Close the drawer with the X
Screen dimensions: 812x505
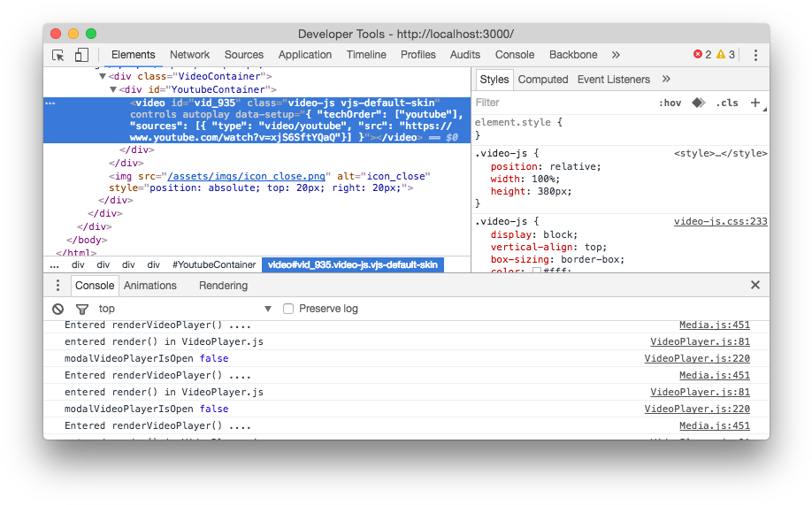(755, 285)
